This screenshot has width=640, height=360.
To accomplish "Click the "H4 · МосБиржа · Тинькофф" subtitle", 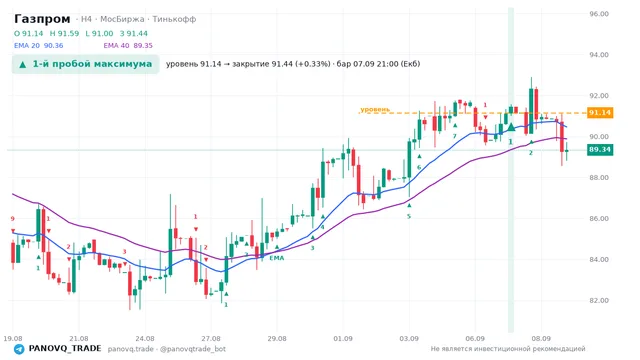I will [136, 19].
